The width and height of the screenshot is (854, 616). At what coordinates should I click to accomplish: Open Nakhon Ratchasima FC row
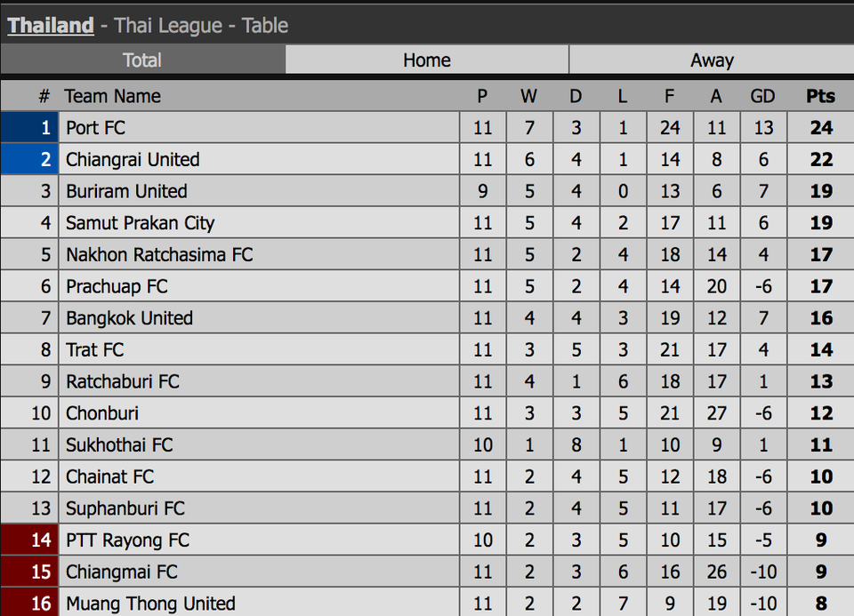(x=159, y=255)
